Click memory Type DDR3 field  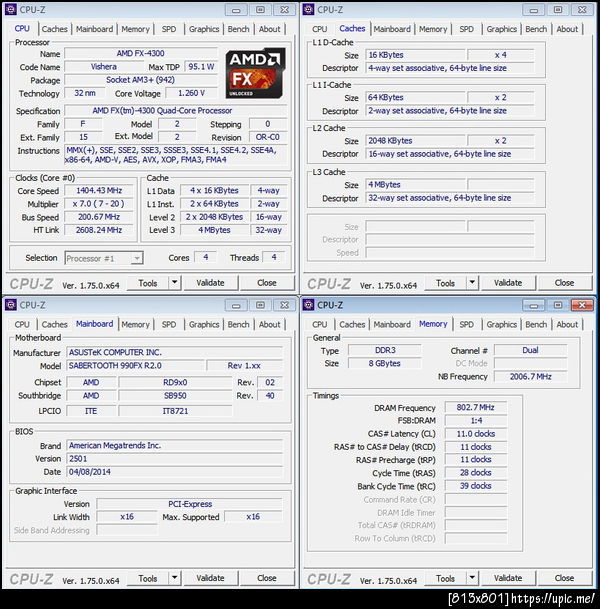click(384, 350)
